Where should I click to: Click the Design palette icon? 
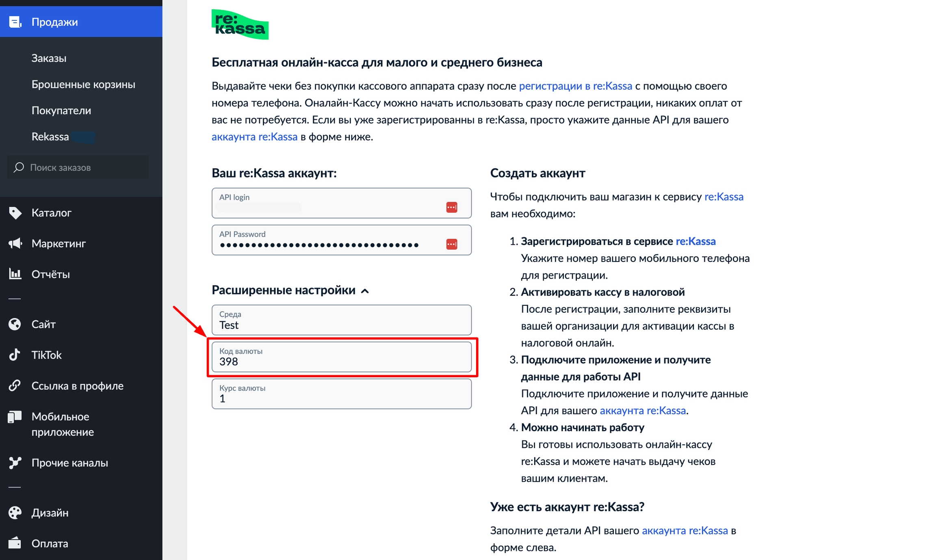tap(15, 512)
